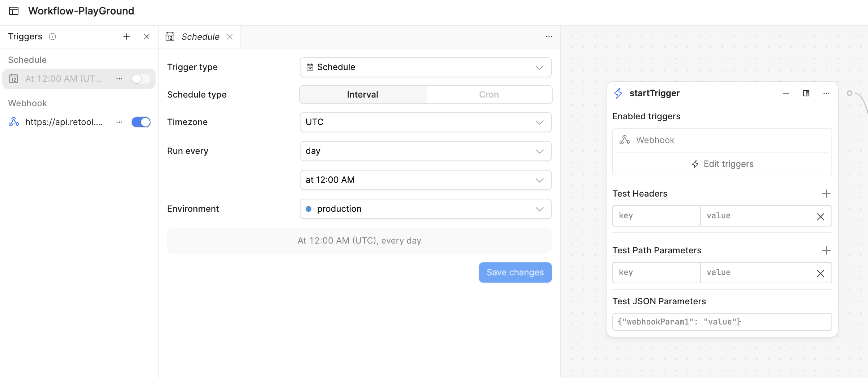Add a new trigger with plus icon
Screen dimensions: 868x378
pos(126,36)
